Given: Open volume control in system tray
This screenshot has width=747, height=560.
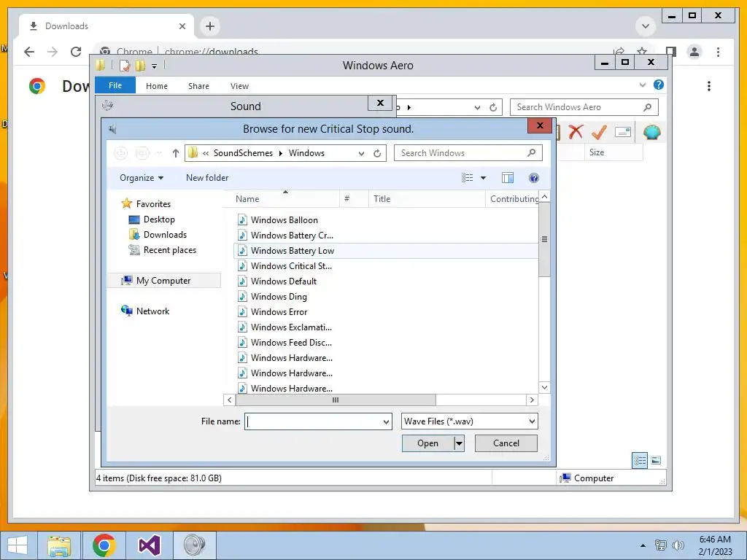Looking at the screenshot, I should pos(678,545).
